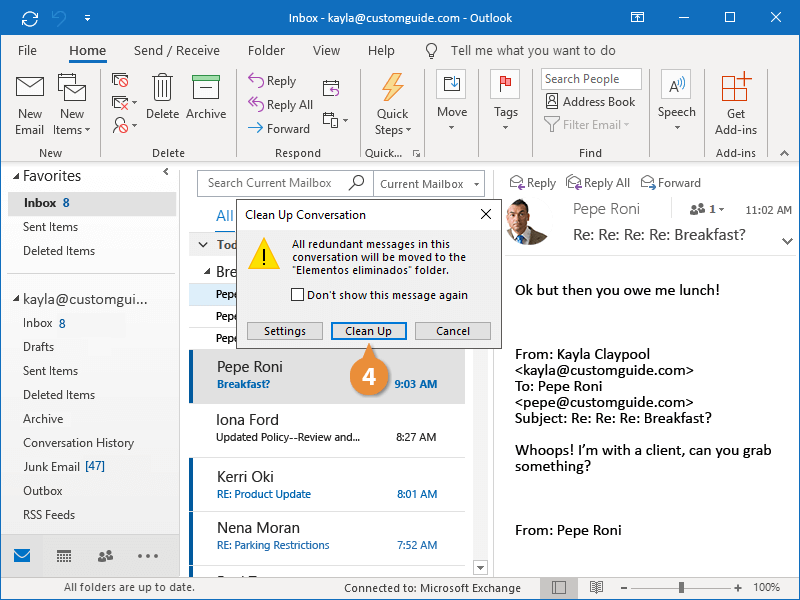The image size is (800, 600).
Task: Collapse the Favorites section
Action: 16,177
